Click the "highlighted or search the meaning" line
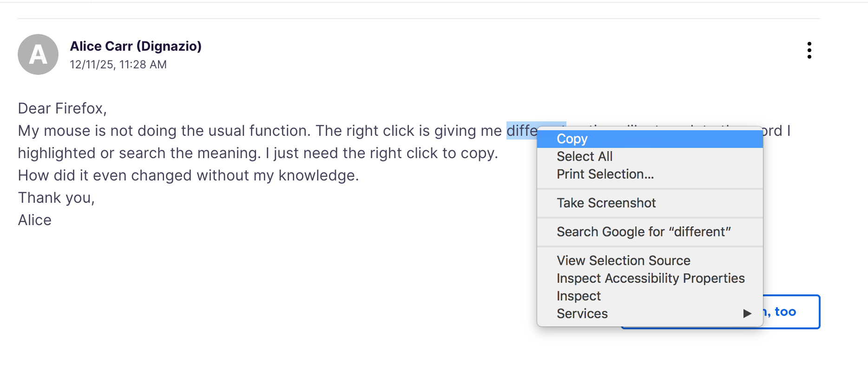This screenshot has height=373, width=868. pyautogui.click(x=258, y=153)
